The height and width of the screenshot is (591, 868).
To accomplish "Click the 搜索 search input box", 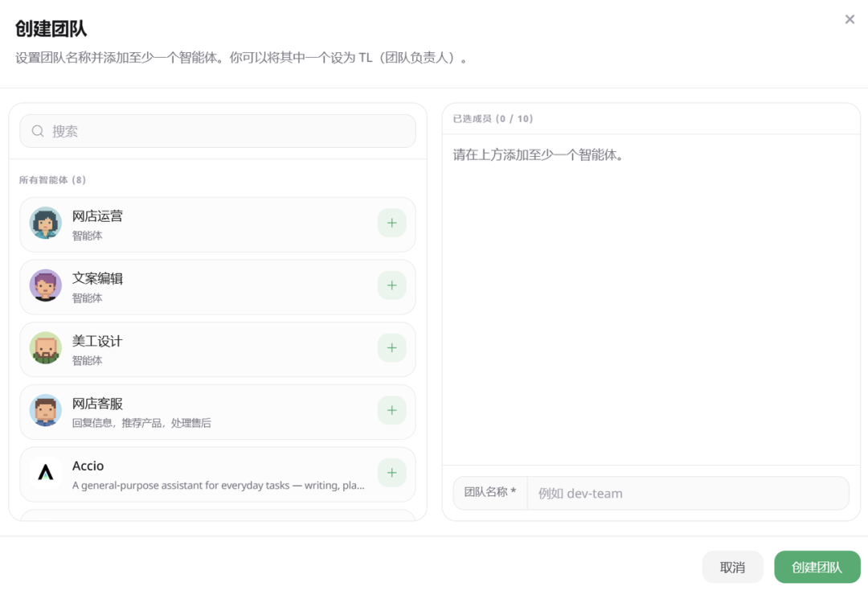I will point(217,130).
